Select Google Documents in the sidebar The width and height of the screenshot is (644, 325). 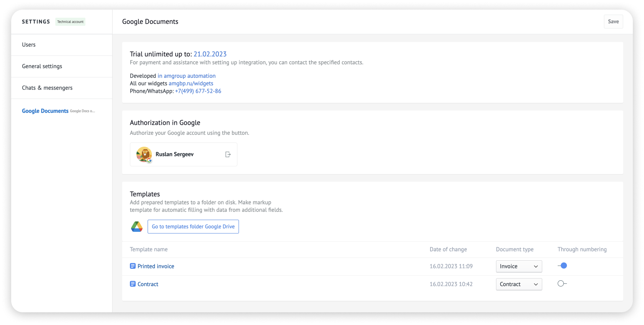tap(45, 111)
